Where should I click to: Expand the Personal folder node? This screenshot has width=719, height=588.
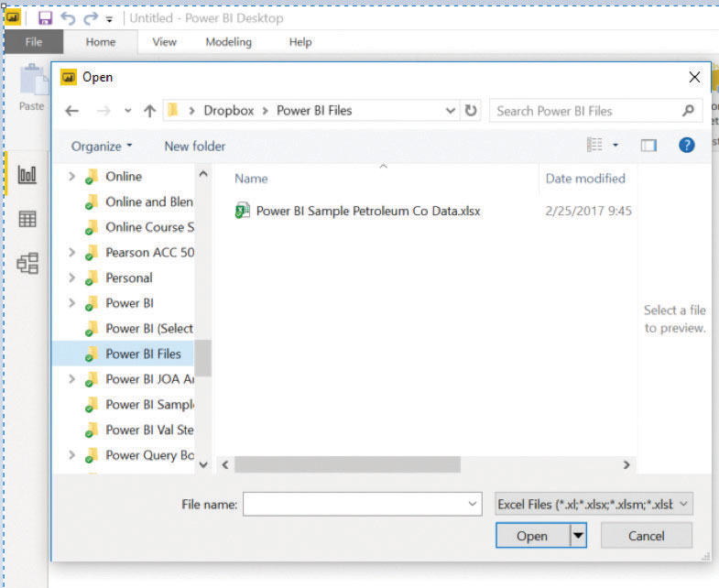point(71,278)
